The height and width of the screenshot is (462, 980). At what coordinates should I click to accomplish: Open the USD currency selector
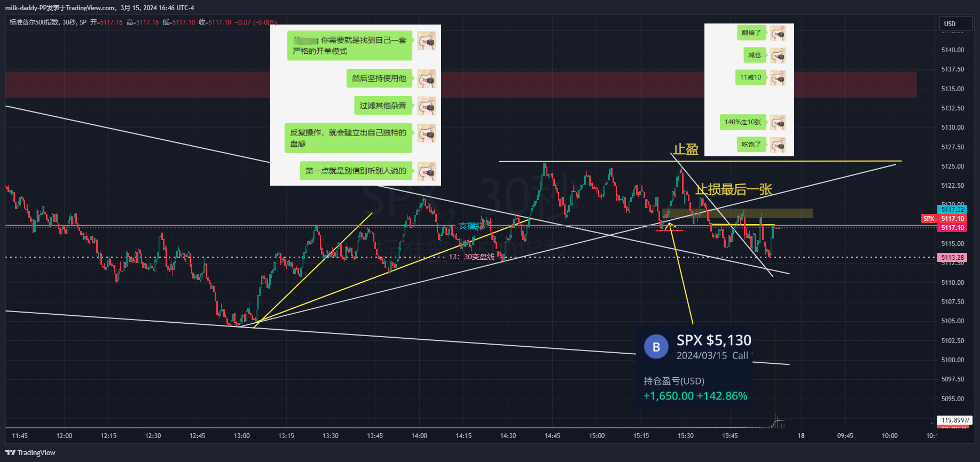click(955, 24)
